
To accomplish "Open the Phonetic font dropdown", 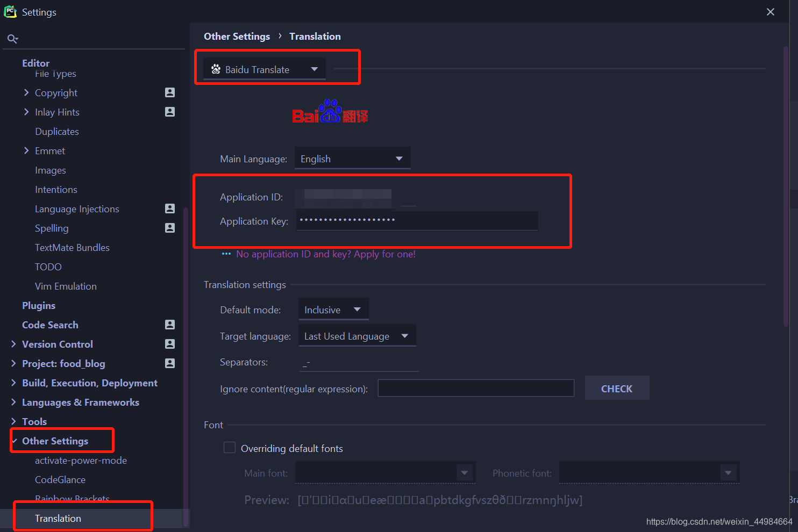I will click(650, 473).
